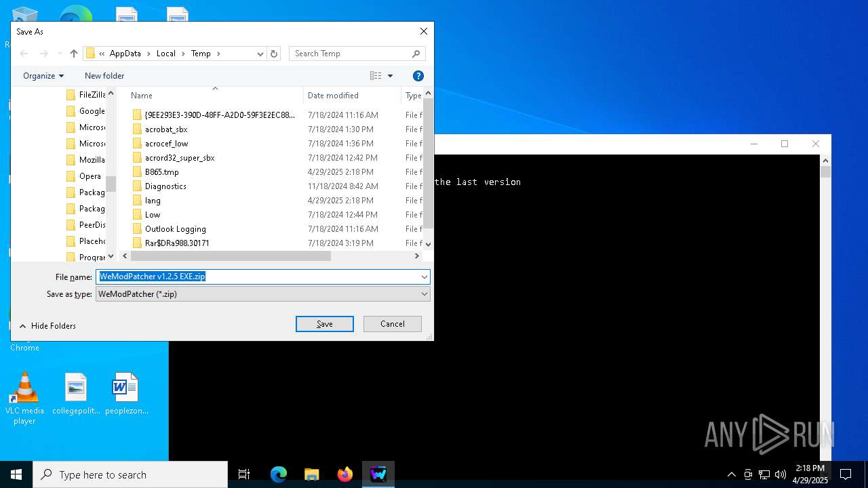Select the Rar$DRa988.30171 folder

pos(177,243)
